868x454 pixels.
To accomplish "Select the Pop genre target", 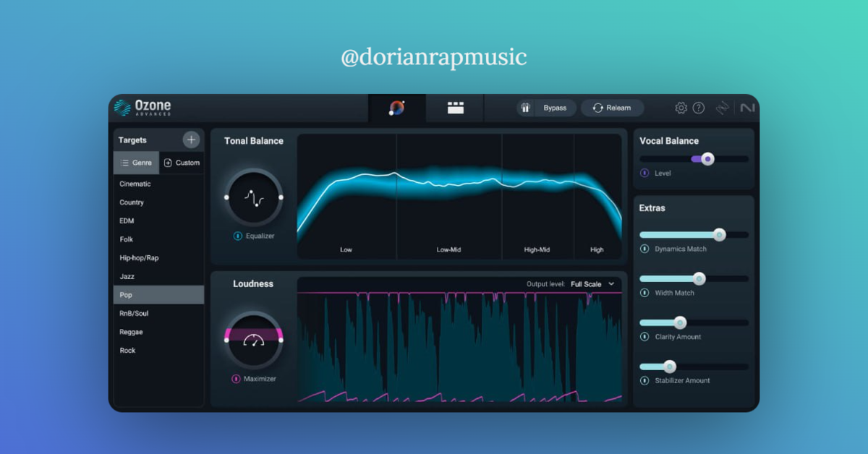I will coord(158,295).
